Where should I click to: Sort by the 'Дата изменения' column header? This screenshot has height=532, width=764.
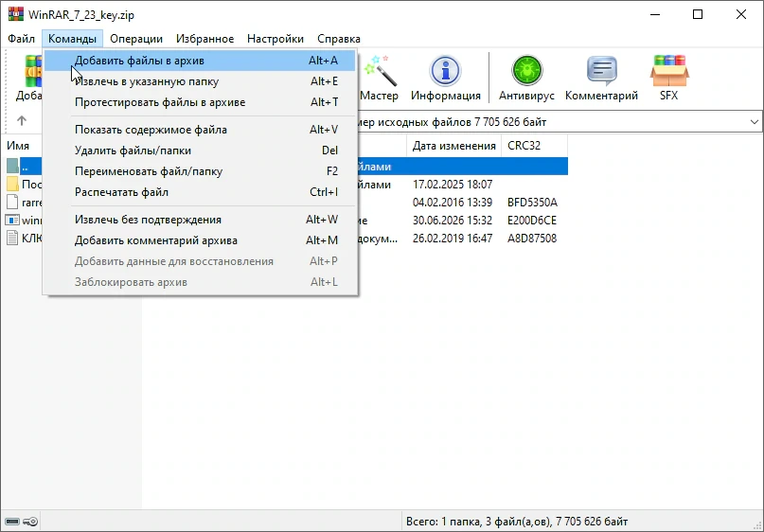coord(453,146)
